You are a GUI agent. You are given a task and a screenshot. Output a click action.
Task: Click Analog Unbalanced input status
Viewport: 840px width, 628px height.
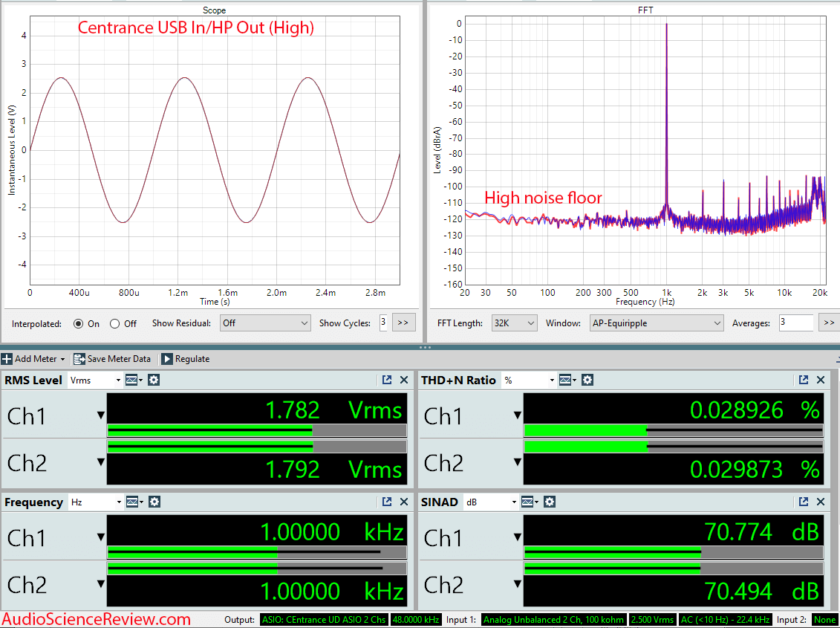[553, 619]
